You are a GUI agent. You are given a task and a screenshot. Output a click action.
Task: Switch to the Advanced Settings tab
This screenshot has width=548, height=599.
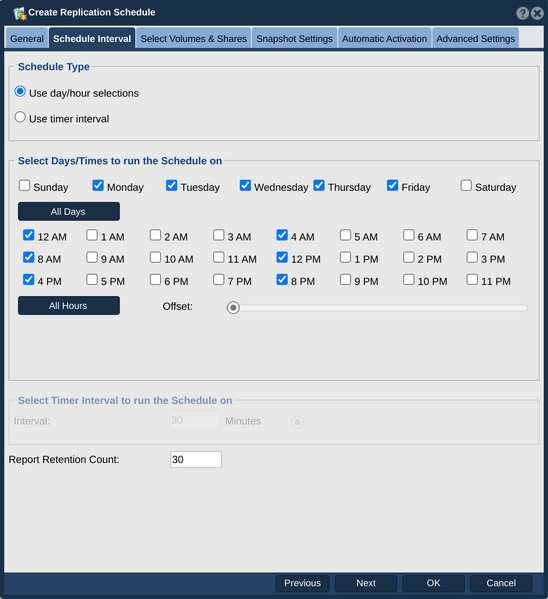coord(475,39)
